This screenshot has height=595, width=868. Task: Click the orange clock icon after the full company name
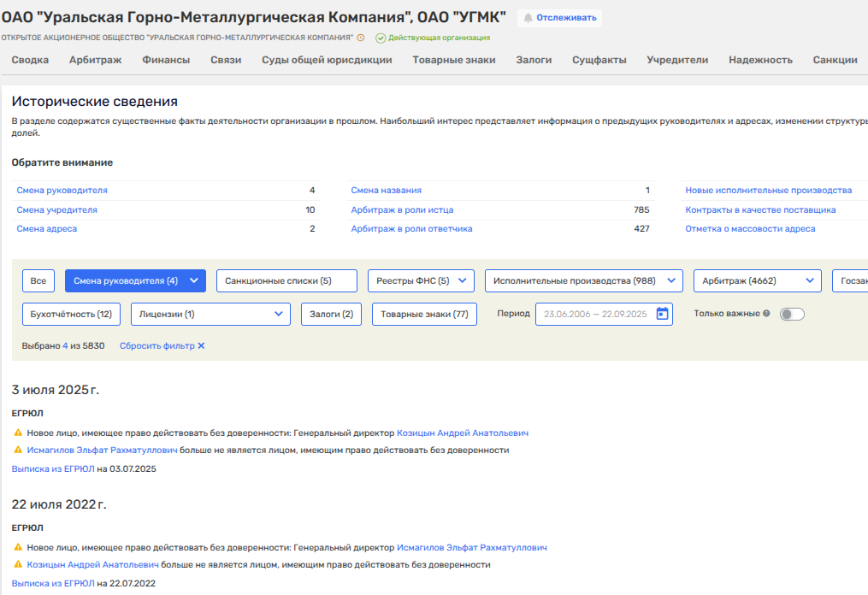click(x=361, y=38)
